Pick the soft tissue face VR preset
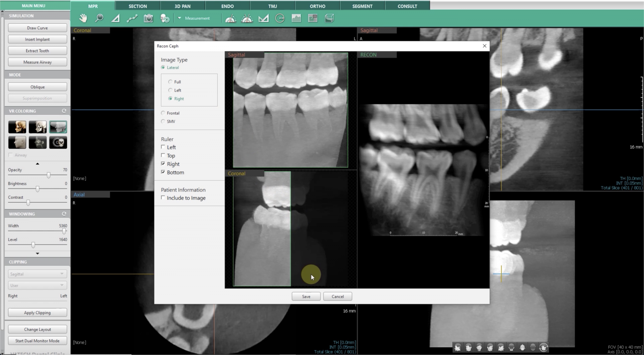The image size is (644, 355). click(17, 142)
